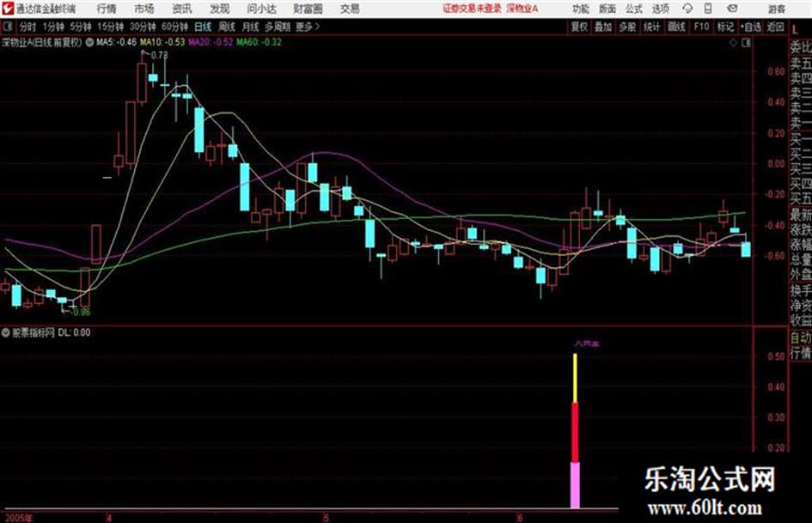Open the 发现 menu
The width and height of the screenshot is (812, 523).
[220, 9]
